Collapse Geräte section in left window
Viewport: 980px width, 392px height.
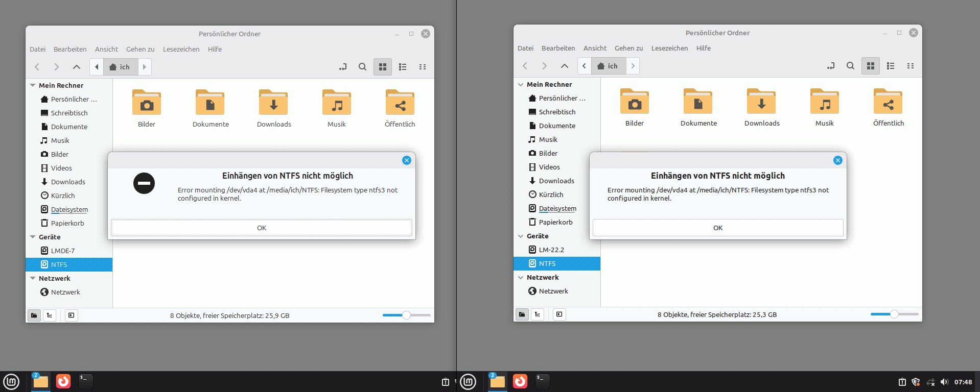33,237
